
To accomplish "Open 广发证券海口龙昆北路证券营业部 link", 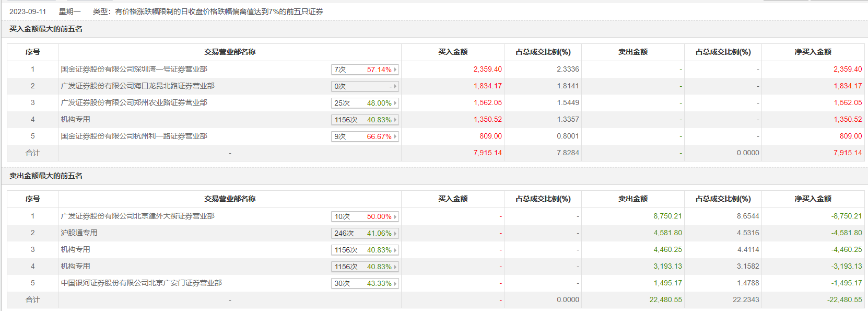I will point(137,86).
